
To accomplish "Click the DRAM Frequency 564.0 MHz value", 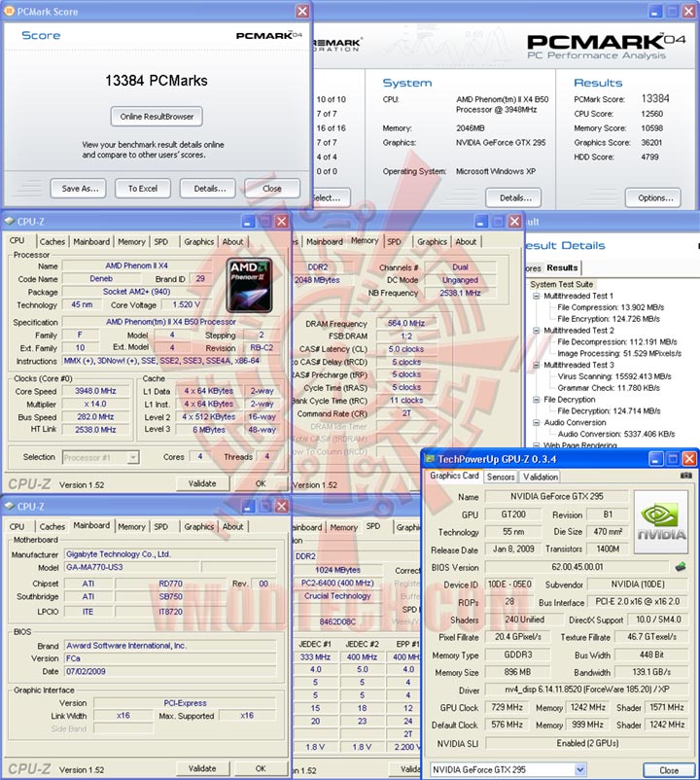I will click(x=406, y=323).
